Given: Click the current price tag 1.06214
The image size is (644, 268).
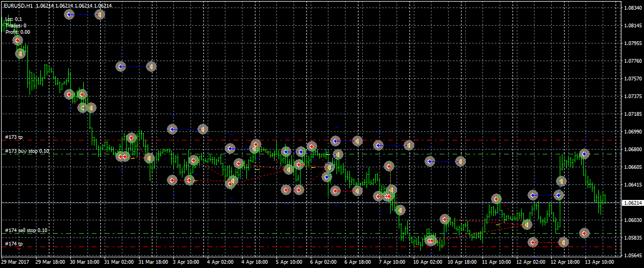Looking at the screenshot, I should tap(632, 203).
